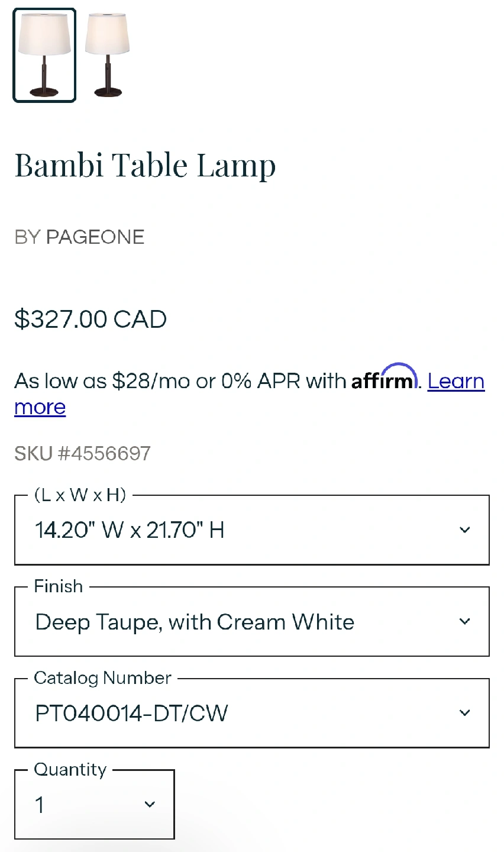Open the Finish dropdown with Deep Taupe
Image resolution: width=504 pixels, height=852 pixels.
[x=237, y=622]
